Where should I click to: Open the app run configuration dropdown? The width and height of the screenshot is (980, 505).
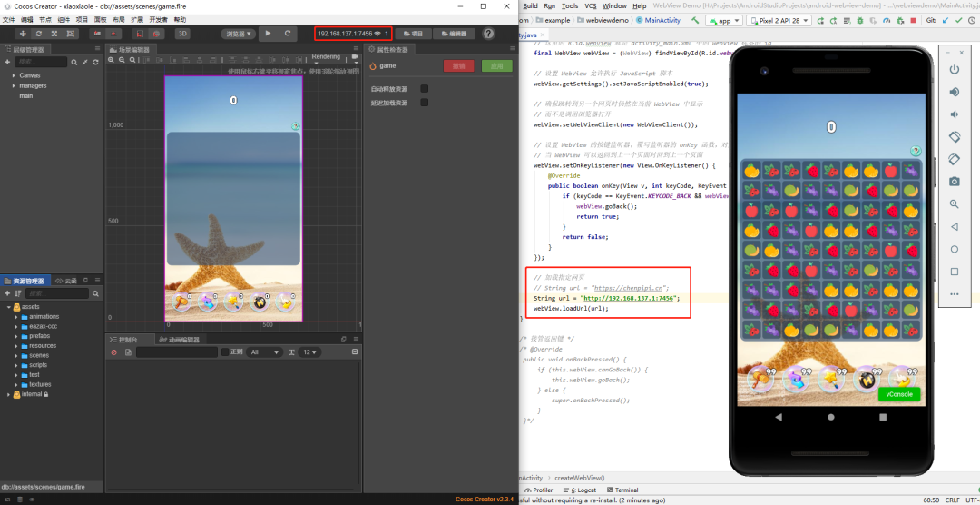pyautogui.click(x=724, y=21)
